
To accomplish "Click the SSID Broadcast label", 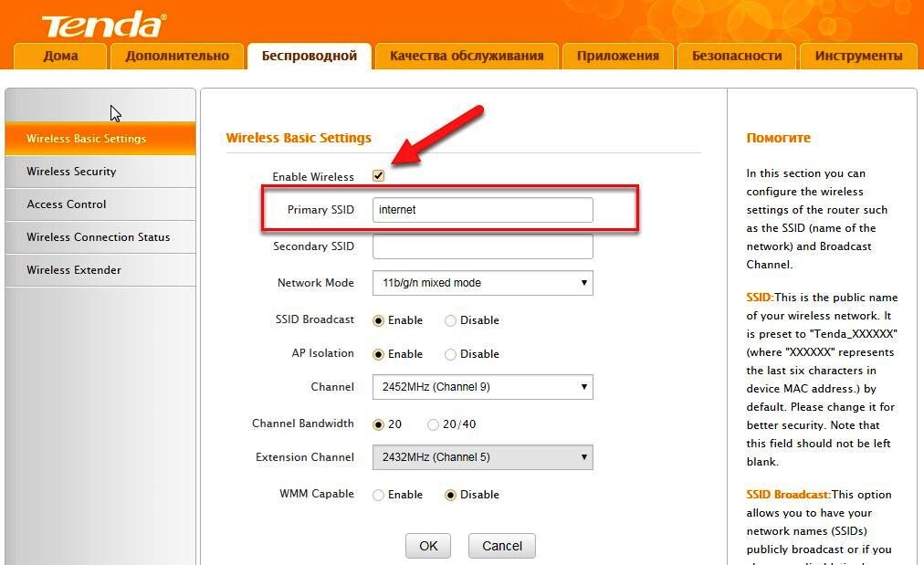I will click(x=315, y=319).
